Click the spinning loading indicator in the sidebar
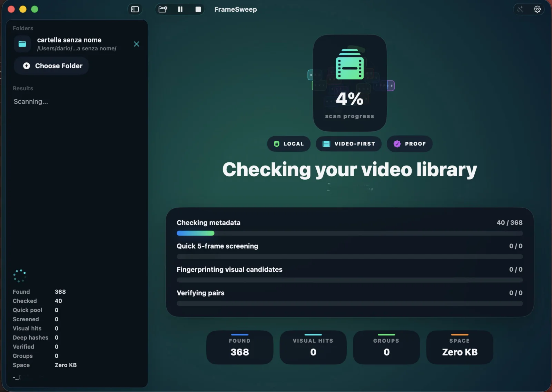 click(20, 276)
